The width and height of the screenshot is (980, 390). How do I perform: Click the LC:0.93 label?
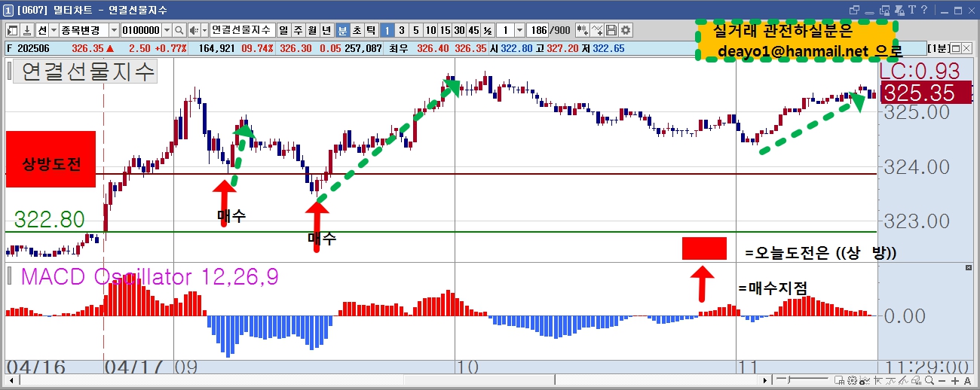920,71
